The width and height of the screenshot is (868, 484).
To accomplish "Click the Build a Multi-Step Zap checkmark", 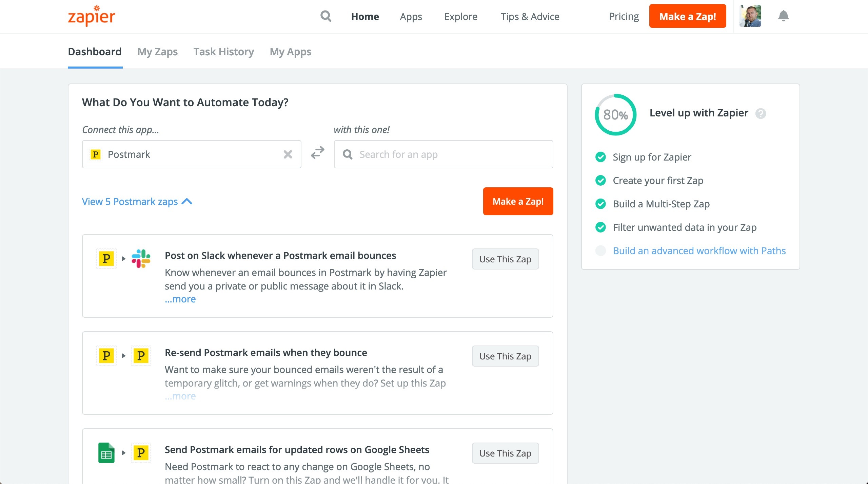I will pyautogui.click(x=600, y=204).
